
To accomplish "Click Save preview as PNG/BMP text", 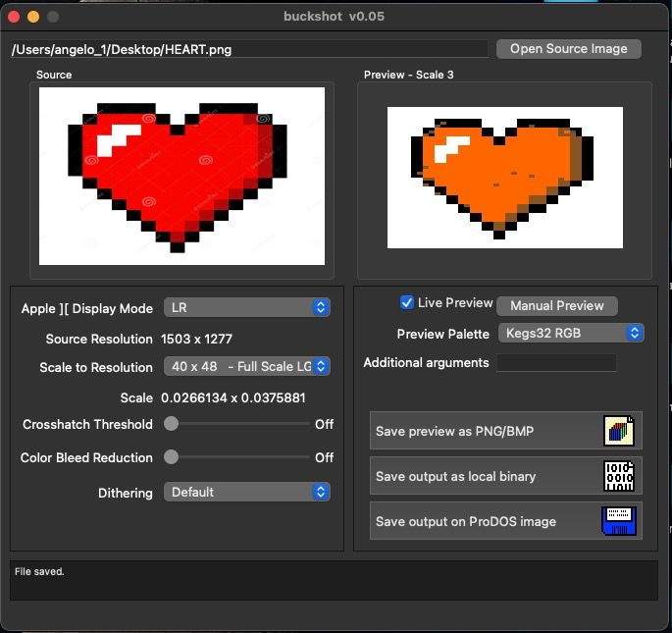I will [455, 431].
